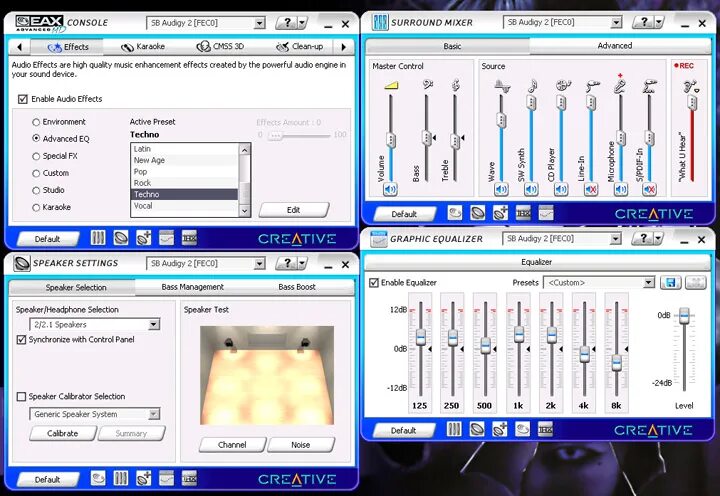Open Surround Mixer from Speaker Settings footer
The width and height of the screenshot is (720, 496).
click(121, 478)
